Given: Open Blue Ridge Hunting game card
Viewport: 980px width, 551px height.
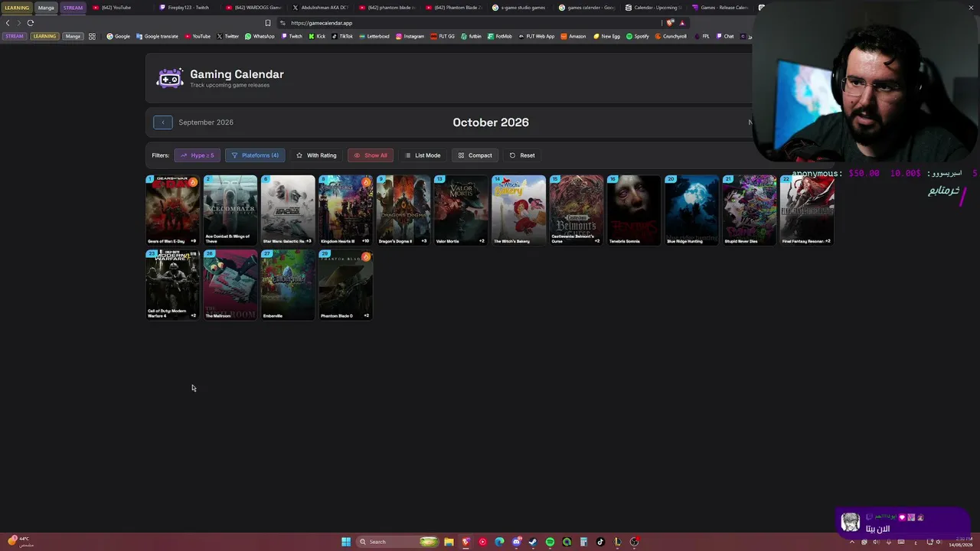Looking at the screenshot, I should (x=692, y=210).
